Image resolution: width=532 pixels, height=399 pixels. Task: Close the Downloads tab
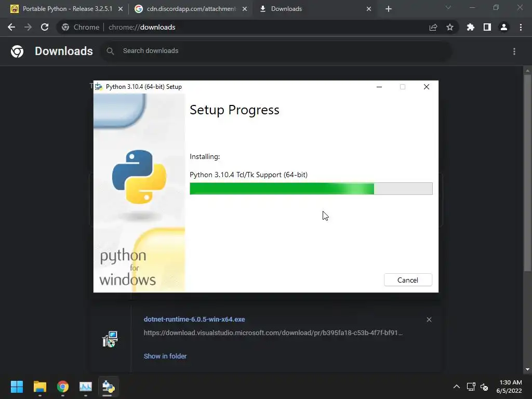[369, 9]
